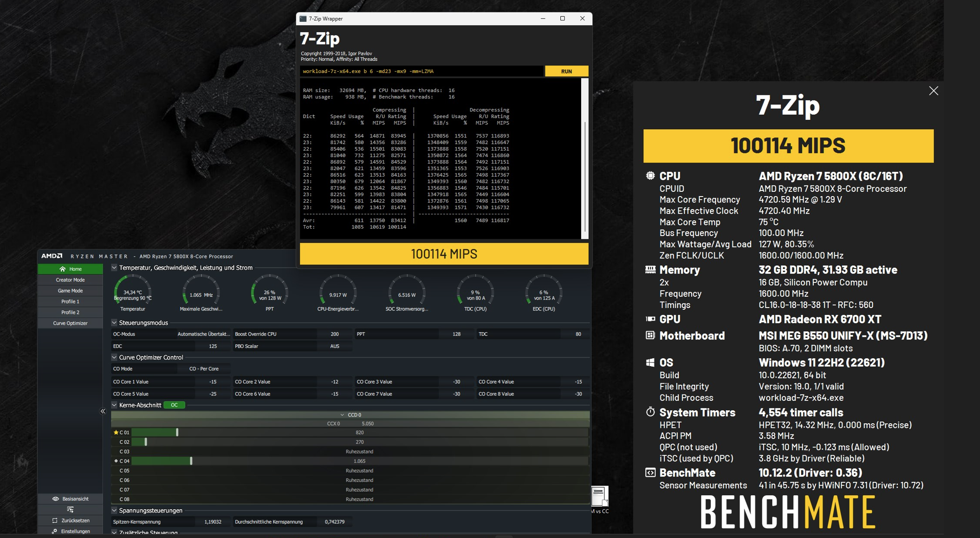Click the Basisansicht eye icon
Image resolution: width=980 pixels, height=538 pixels.
56,499
